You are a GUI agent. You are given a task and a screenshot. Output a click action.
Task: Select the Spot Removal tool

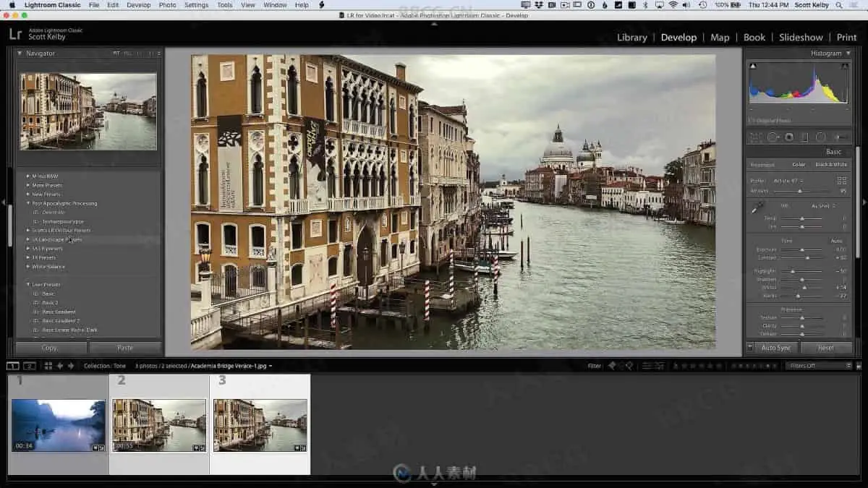(773, 137)
